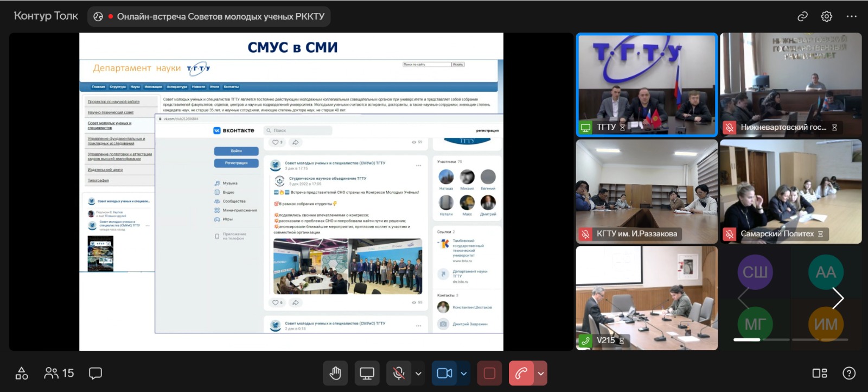This screenshot has height=392, width=868.
Task: Toggle meeting recording button
Action: point(489,374)
